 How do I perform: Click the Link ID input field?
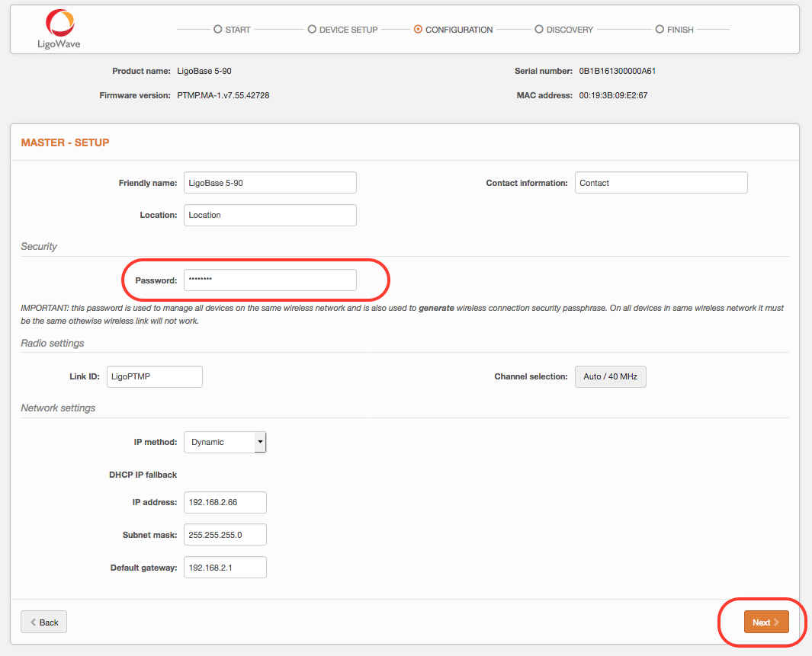(154, 376)
